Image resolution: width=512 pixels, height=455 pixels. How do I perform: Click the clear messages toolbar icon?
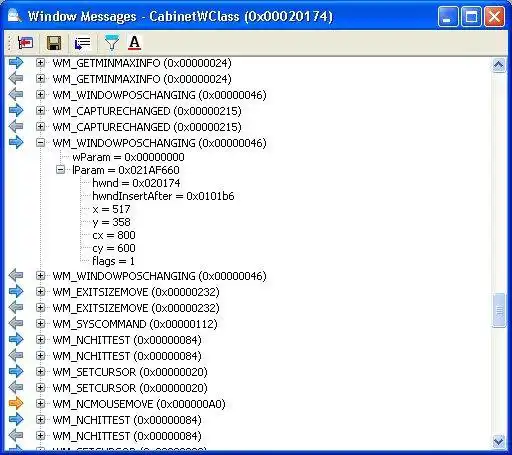[26, 43]
